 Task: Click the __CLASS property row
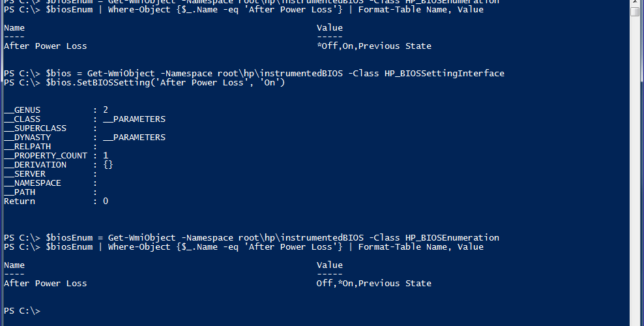(85, 119)
